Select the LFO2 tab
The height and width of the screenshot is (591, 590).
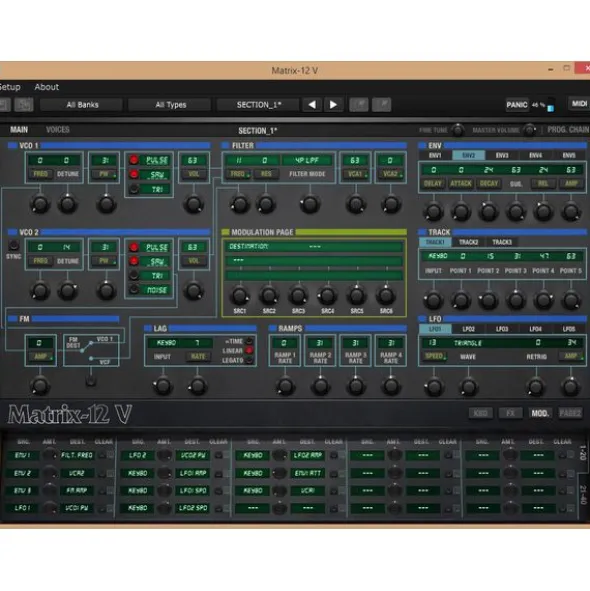[x=469, y=329]
